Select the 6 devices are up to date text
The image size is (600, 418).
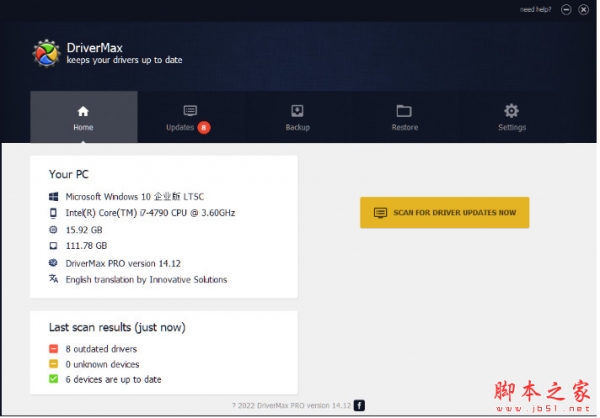click(113, 379)
